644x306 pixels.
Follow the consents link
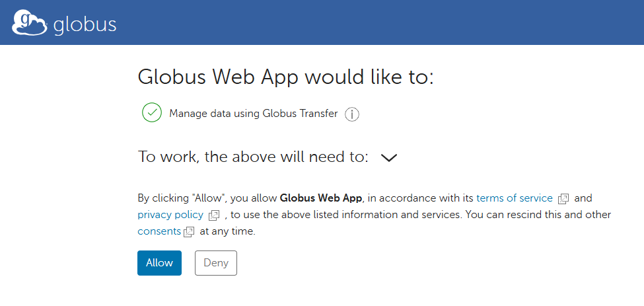pos(159,231)
